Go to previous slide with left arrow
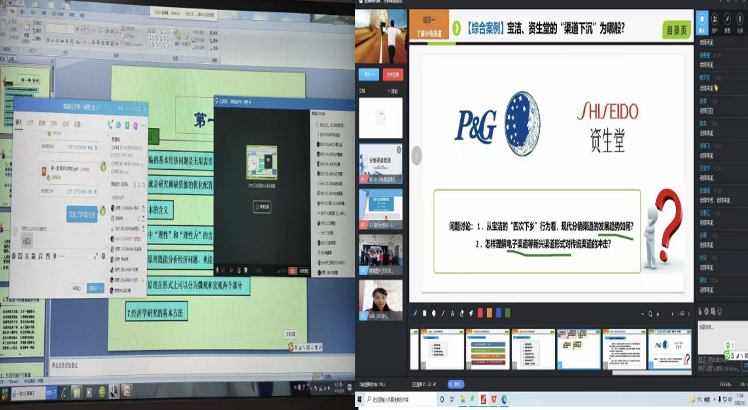The image size is (748, 410). (x=417, y=153)
